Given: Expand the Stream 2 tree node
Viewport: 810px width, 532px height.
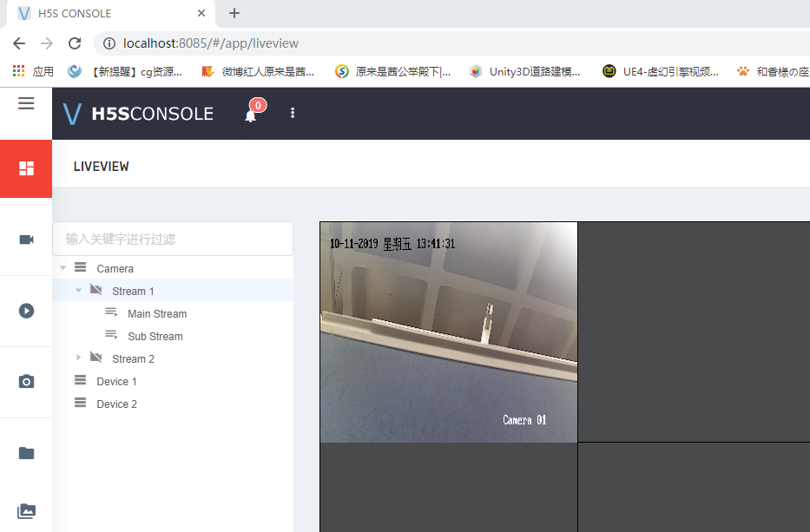Looking at the screenshot, I should point(79,358).
